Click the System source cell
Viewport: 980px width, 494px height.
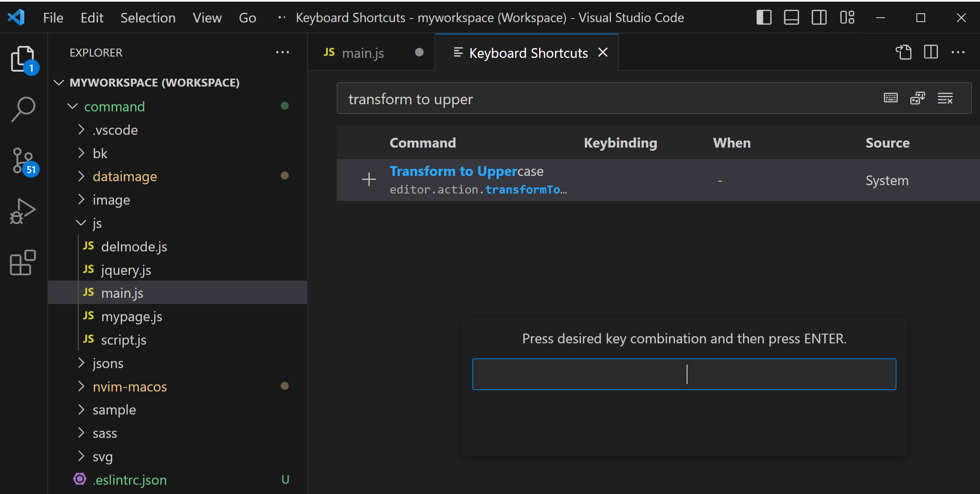pos(887,180)
